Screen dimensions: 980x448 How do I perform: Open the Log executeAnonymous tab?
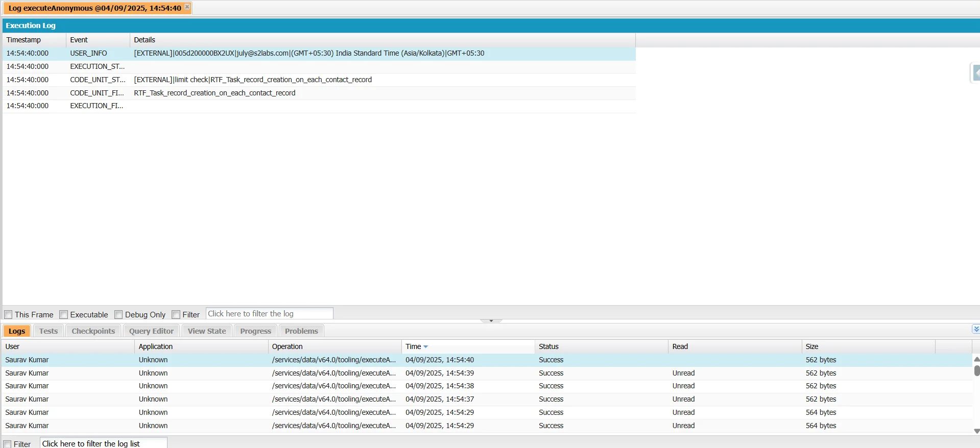click(94, 8)
